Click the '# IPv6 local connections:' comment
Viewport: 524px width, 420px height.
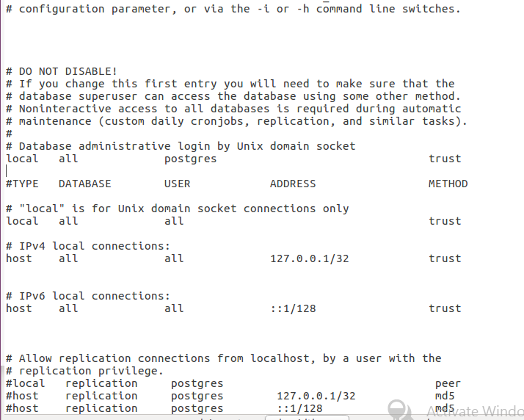pyautogui.click(x=88, y=296)
